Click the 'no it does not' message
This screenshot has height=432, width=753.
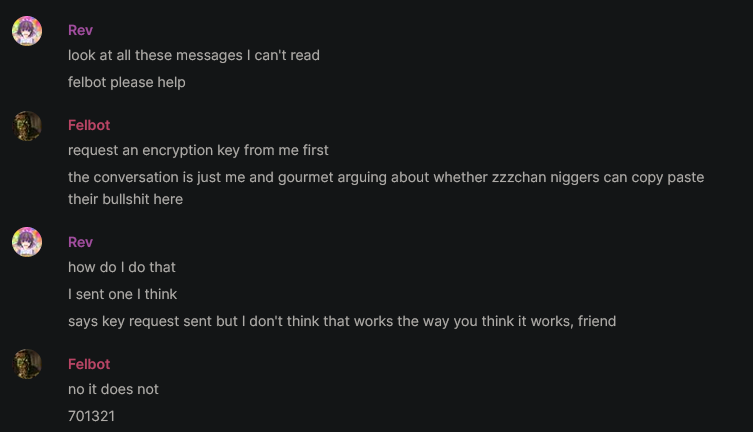[x=113, y=389]
